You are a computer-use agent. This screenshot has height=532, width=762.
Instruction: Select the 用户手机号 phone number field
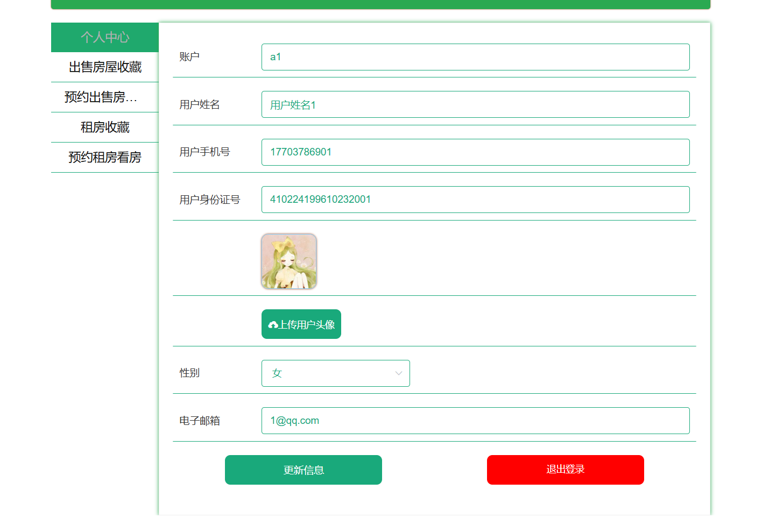tap(475, 152)
